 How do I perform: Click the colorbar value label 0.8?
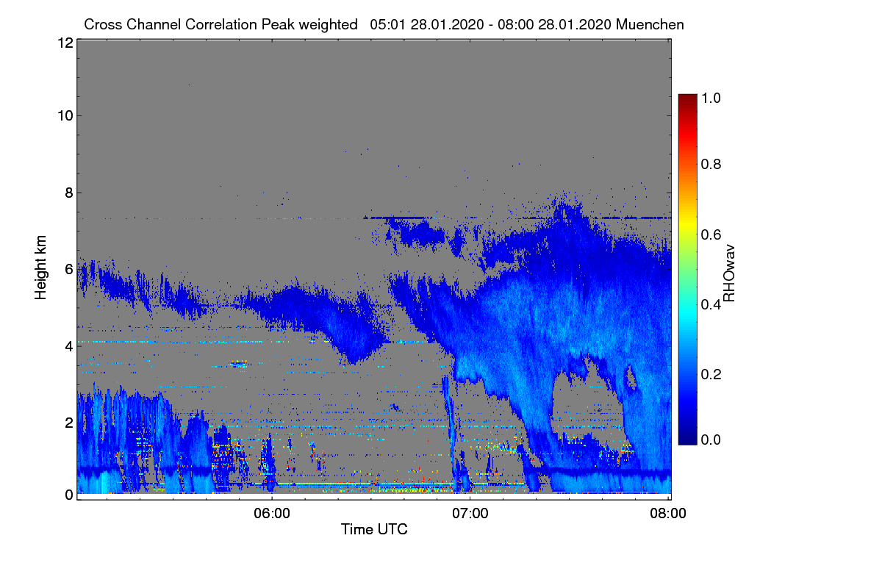[709, 164]
